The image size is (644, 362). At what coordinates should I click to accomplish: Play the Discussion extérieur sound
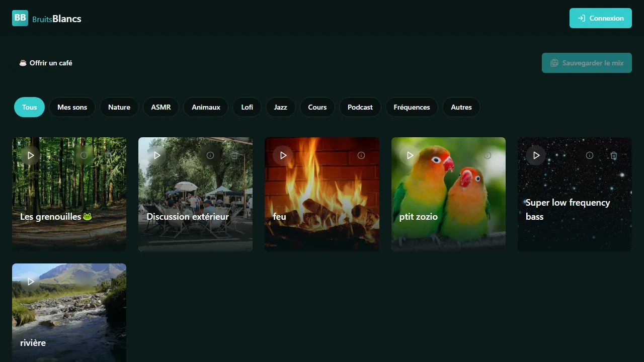pos(157,155)
